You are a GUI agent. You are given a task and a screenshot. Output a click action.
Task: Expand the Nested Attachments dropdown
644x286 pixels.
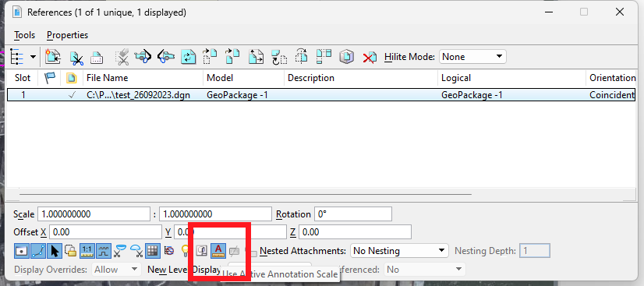tap(399, 250)
